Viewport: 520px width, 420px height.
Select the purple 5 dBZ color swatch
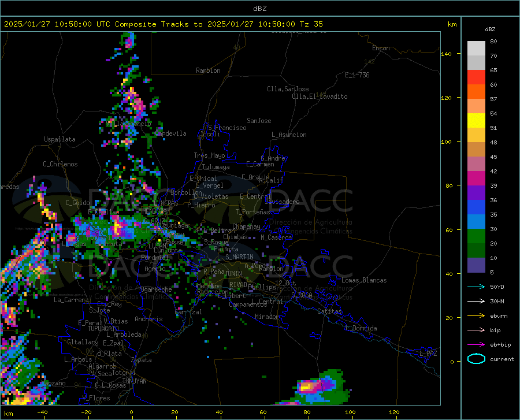(x=476, y=265)
